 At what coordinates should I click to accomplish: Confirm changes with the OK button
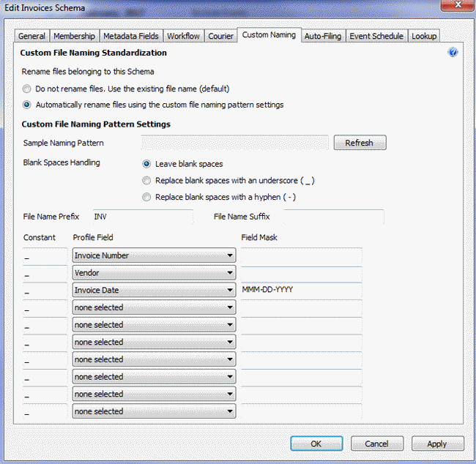[316, 444]
